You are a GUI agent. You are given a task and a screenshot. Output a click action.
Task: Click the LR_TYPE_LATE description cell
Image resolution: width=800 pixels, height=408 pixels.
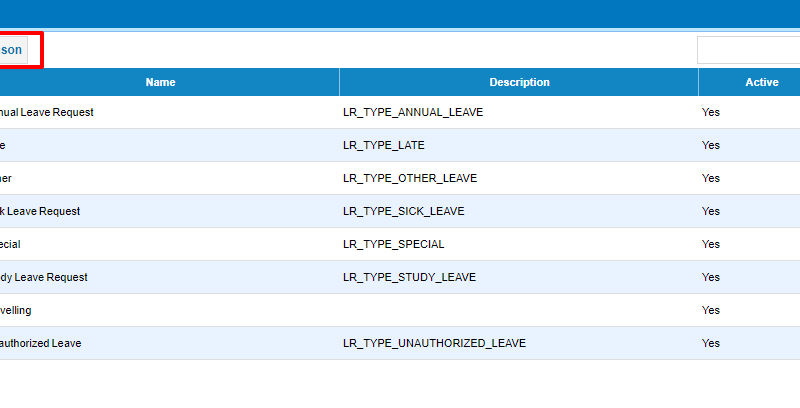(384, 145)
